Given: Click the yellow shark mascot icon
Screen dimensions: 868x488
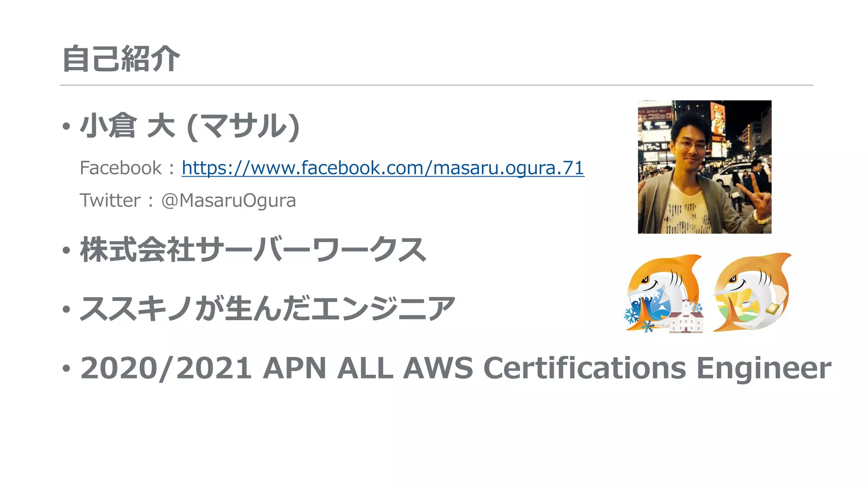Looking at the screenshot, I should click(x=752, y=292).
